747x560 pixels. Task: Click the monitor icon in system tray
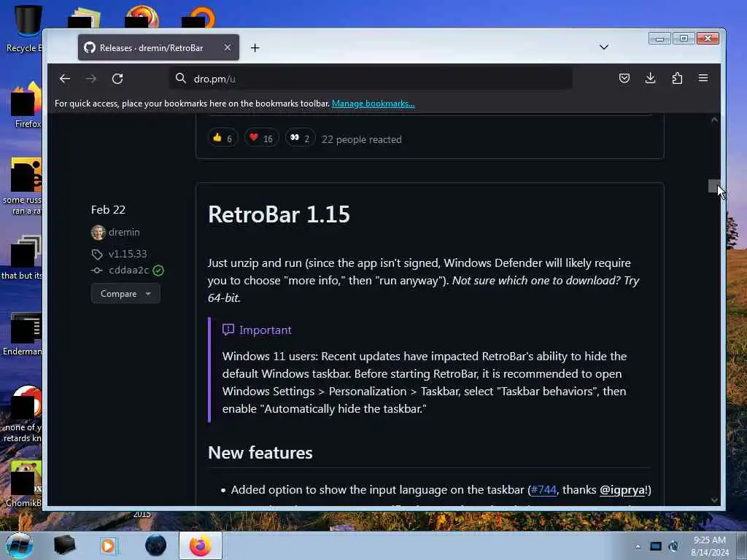coord(656,546)
